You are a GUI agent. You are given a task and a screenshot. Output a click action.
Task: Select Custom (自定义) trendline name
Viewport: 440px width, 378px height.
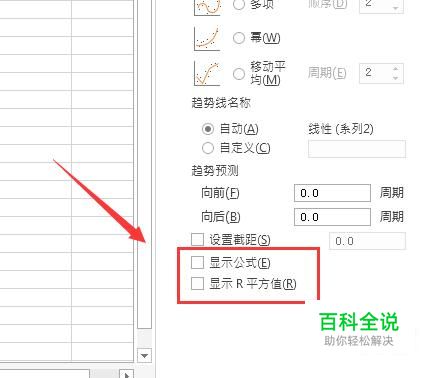[208, 148]
